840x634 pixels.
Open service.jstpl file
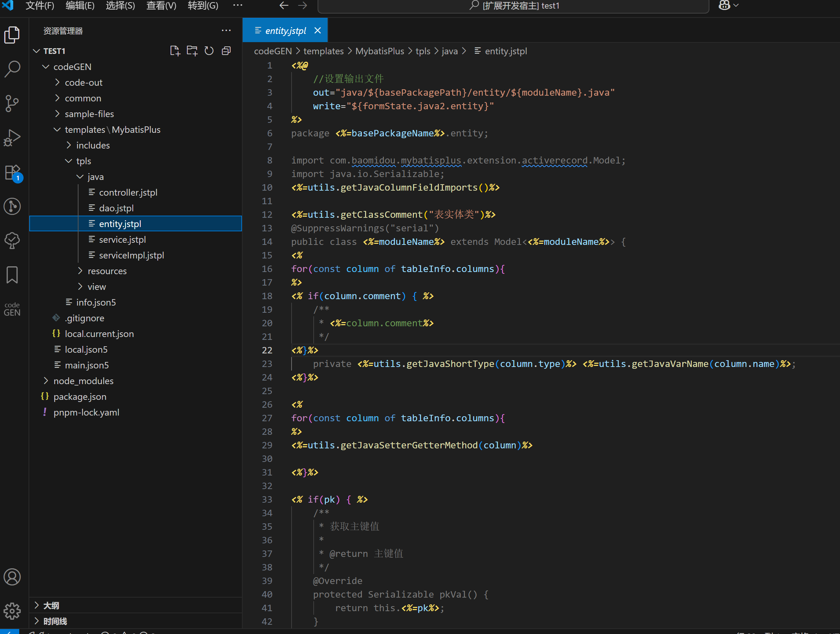(136, 239)
